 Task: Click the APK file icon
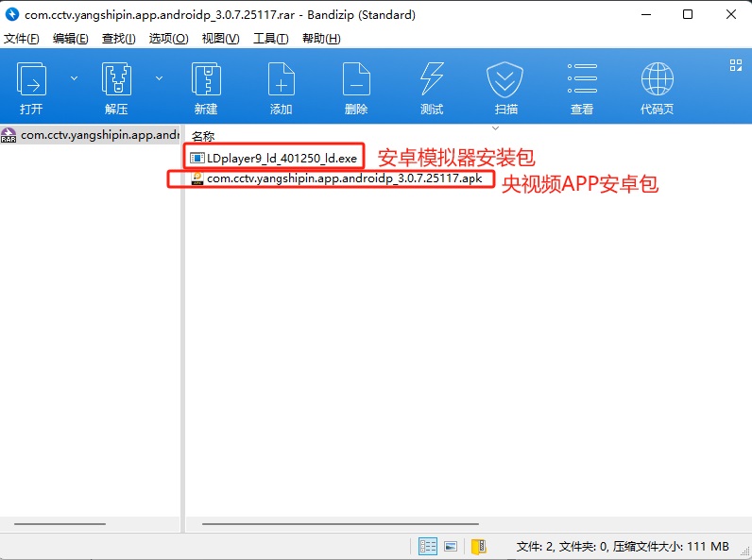point(197,178)
